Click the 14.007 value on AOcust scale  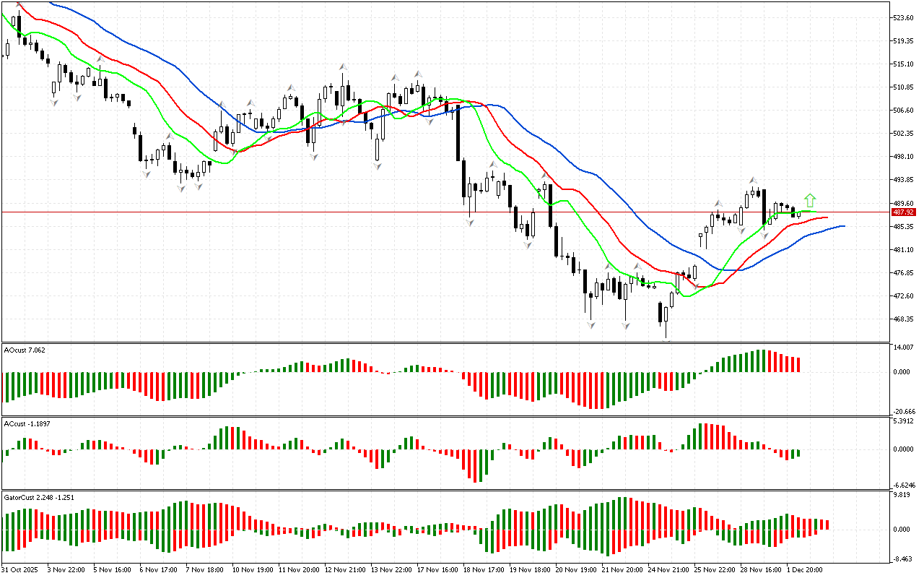pos(904,348)
